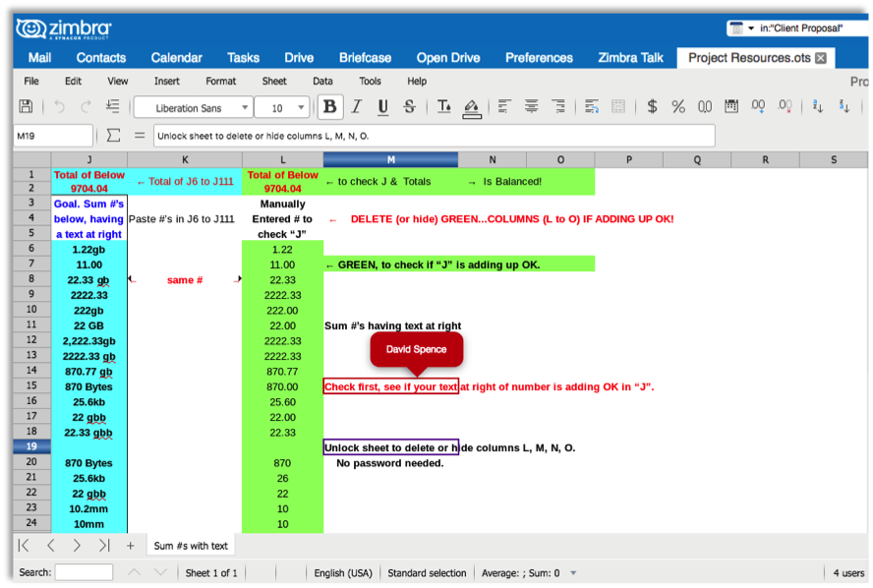The width and height of the screenshot is (873, 588).
Task: Toggle Underline formatting
Action: click(x=383, y=107)
